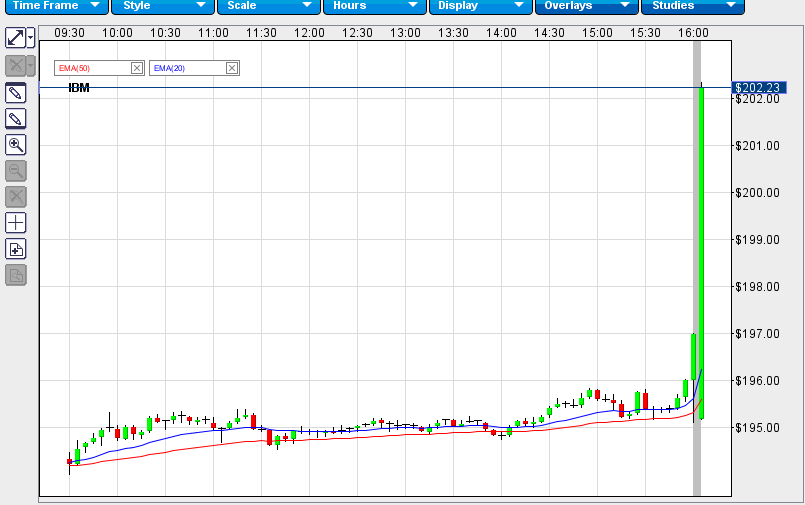Screen dimensions: 805x505
Task: Click the grey vertical cursor bar at 16:00
Action: pos(697,268)
